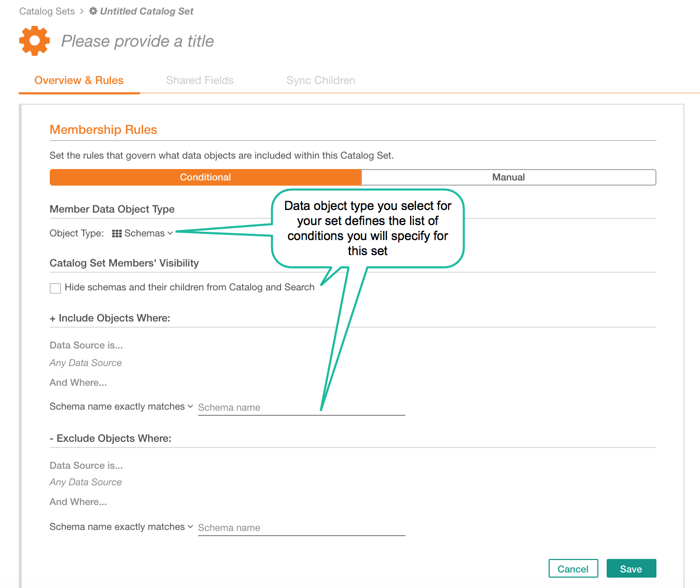Check Hide schemas and their children box
The height and width of the screenshot is (588, 700).
[x=55, y=288]
